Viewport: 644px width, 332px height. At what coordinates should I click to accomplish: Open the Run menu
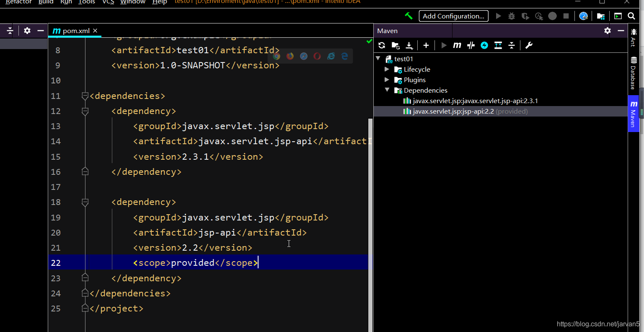coord(66,2)
